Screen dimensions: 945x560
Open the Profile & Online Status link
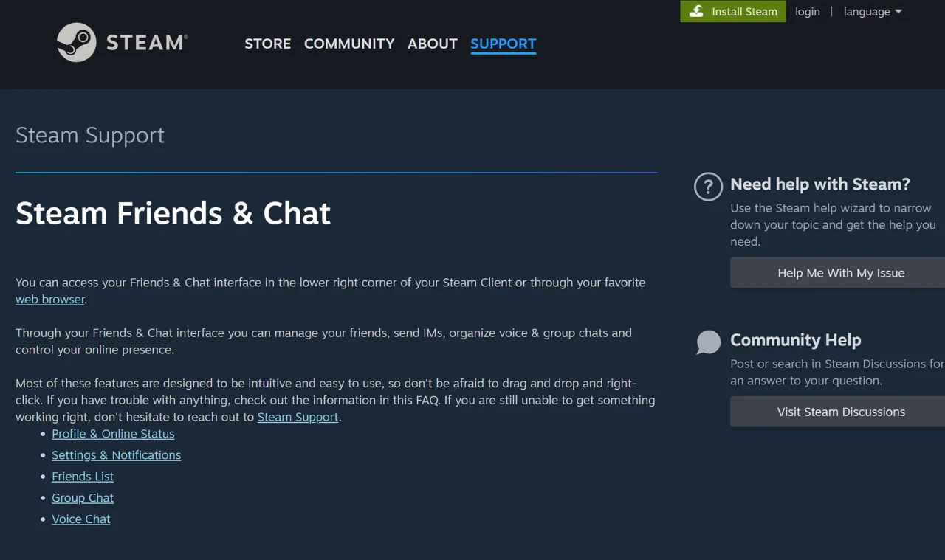[113, 434]
